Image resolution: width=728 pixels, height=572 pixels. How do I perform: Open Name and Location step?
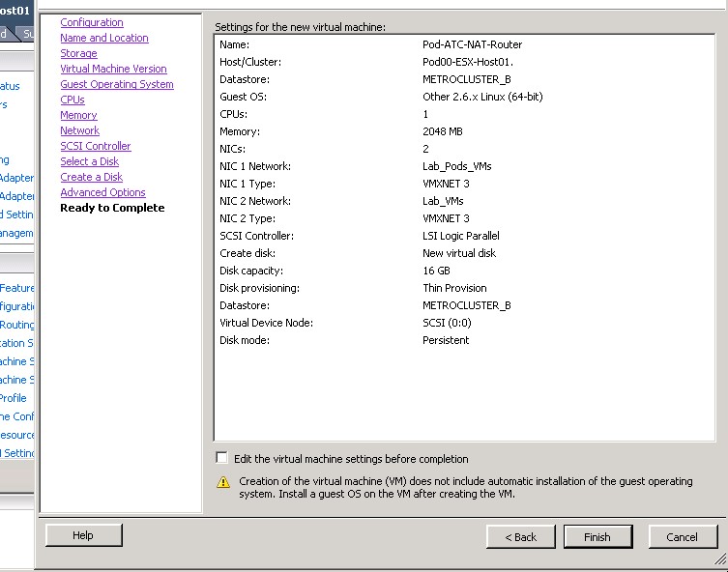[104, 38]
